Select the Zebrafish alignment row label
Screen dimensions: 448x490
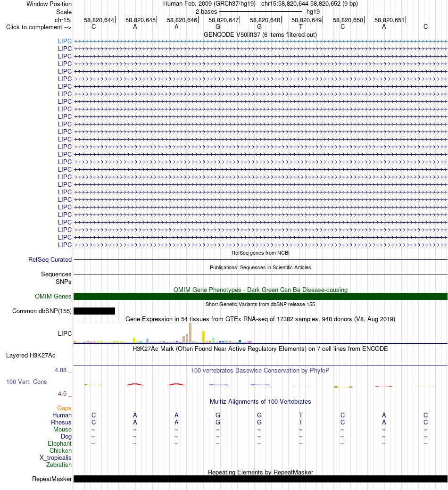point(59,465)
